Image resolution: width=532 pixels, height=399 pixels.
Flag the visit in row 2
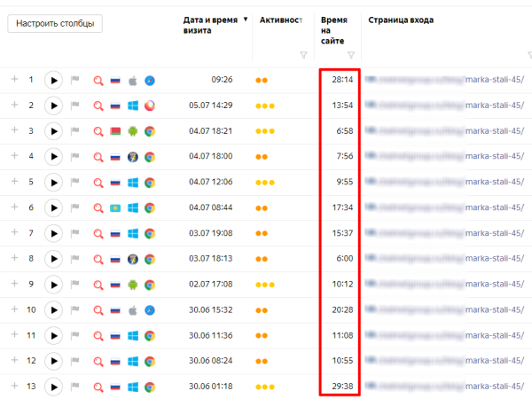tap(75, 106)
